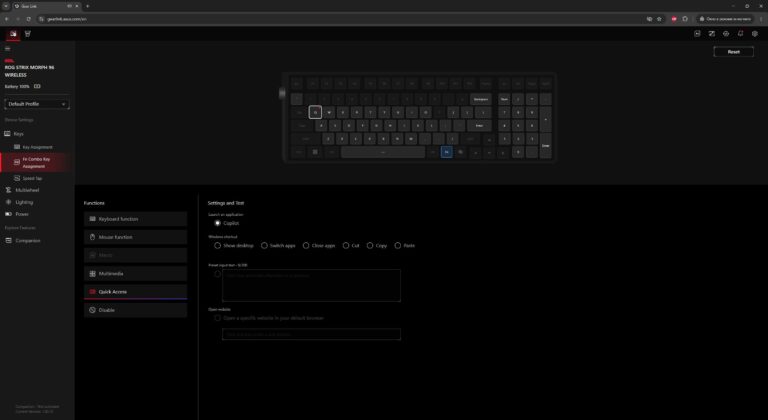This screenshot has width=768, height=420.
Task: Click the Windows key on keyboard preview
Action: pos(315,152)
